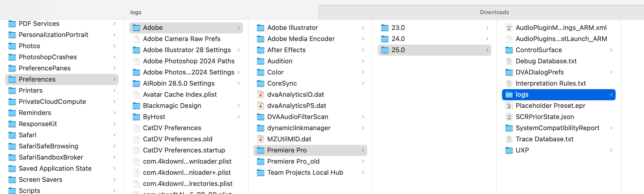
Task: Select the Saved Application State folder
Action: point(62,168)
